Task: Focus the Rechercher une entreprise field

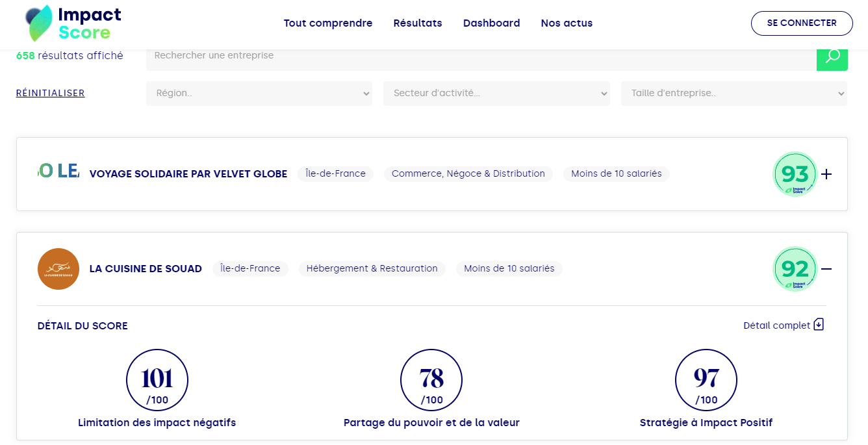Action: 481,57
